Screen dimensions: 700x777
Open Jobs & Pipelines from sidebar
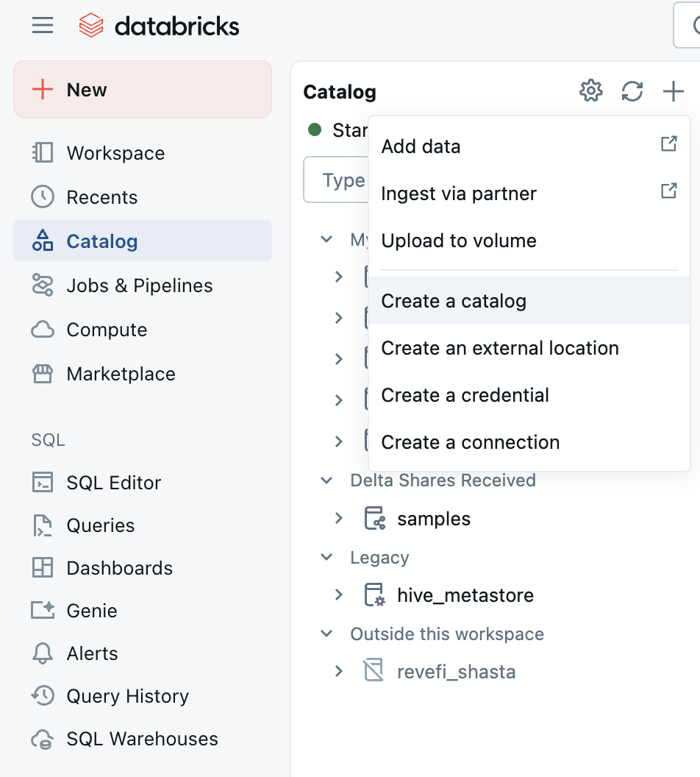139,285
